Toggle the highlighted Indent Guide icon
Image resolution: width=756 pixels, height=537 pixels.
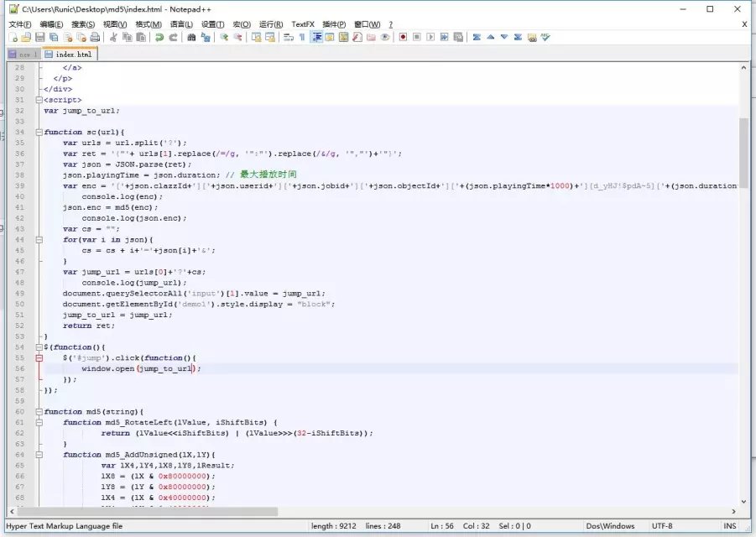coord(317,37)
